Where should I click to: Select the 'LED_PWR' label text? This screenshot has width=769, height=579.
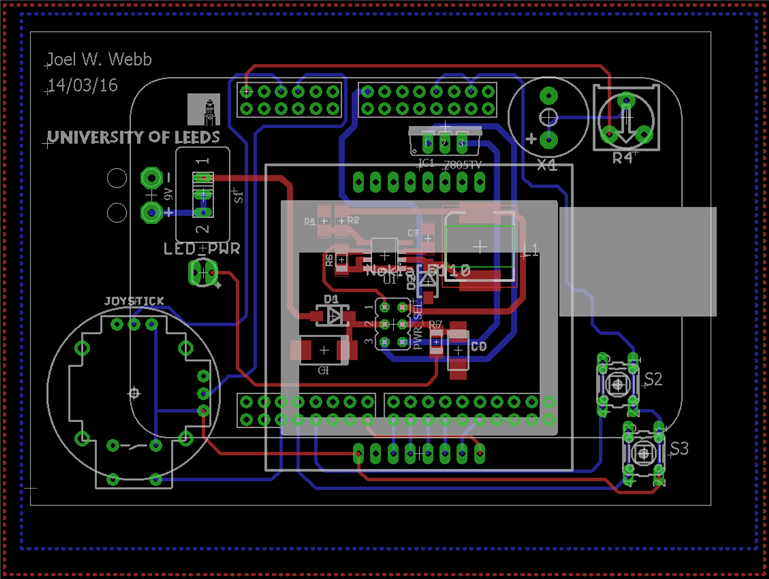click(x=202, y=249)
